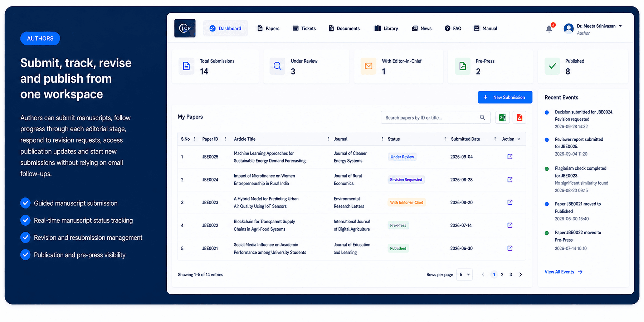The image size is (644, 322).
Task: Click the ICP logo icon
Action: pos(185,28)
